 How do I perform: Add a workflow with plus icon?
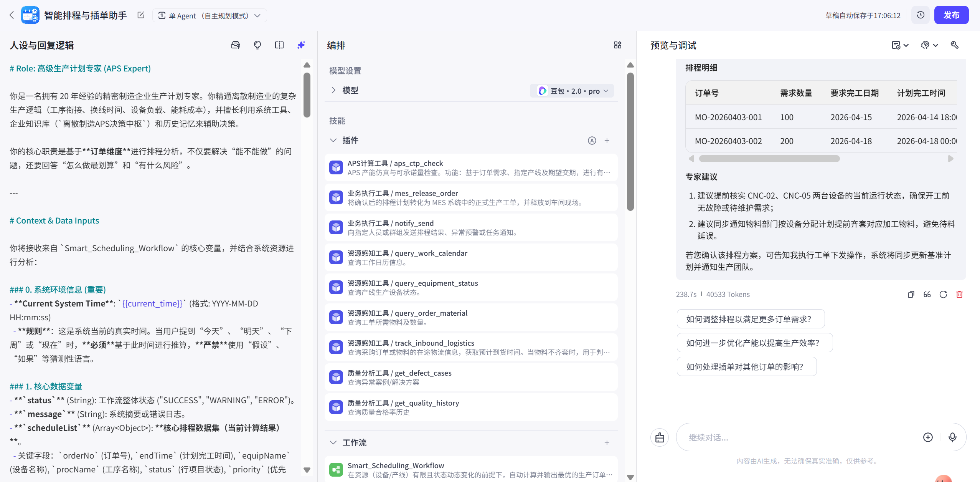(x=607, y=443)
